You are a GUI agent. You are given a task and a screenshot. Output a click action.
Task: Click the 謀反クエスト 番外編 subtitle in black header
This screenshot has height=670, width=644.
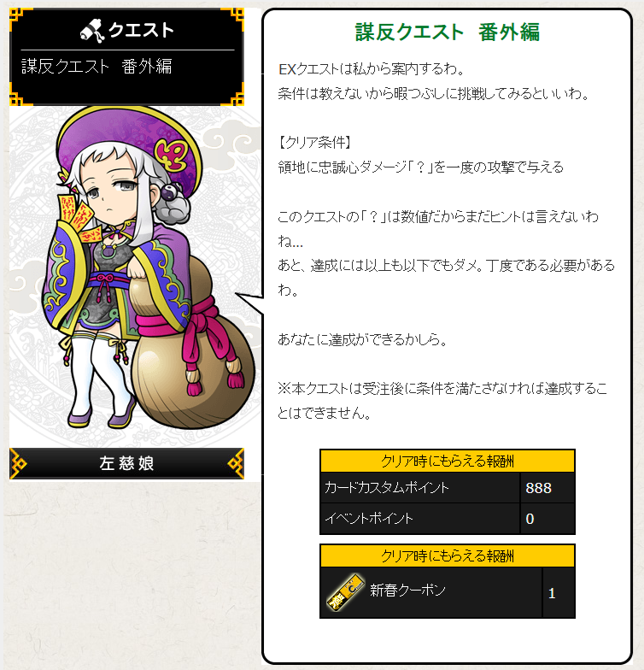(x=97, y=67)
